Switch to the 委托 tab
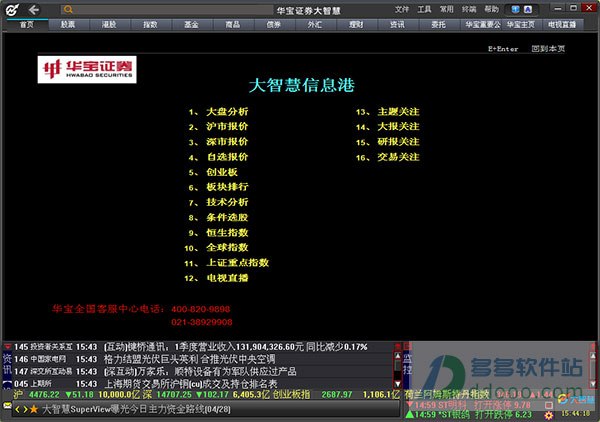The height and width of the screenshot is (422, 600). tap(439, 25)
